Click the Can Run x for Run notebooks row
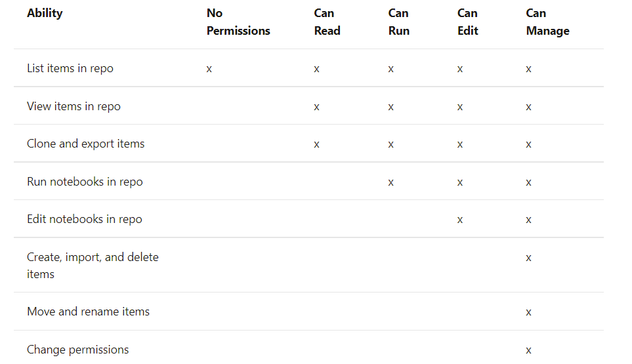Viewport: 632px width, 364px height. click(x=390, y=182)
